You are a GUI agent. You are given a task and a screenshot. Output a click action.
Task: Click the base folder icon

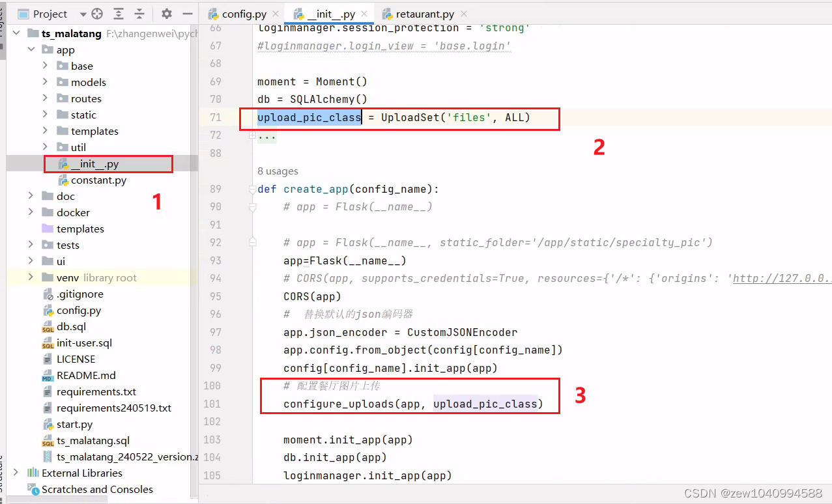point(63,66)
